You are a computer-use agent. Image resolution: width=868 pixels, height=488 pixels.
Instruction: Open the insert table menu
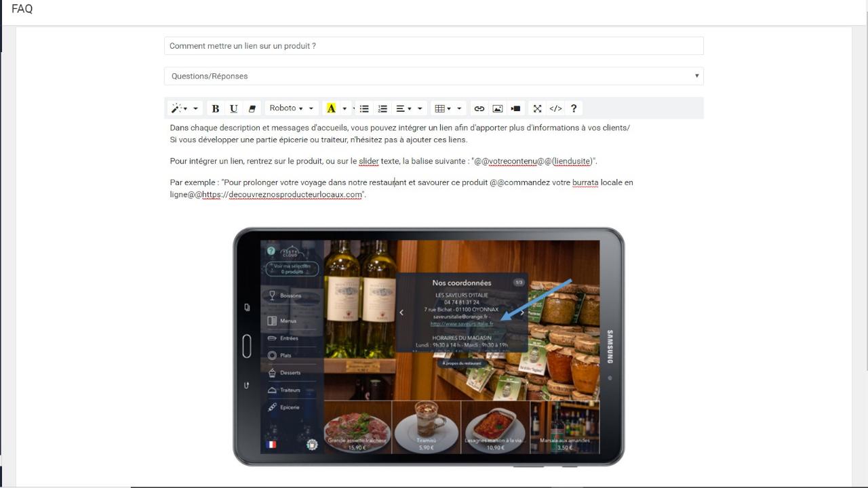point(448,108)
